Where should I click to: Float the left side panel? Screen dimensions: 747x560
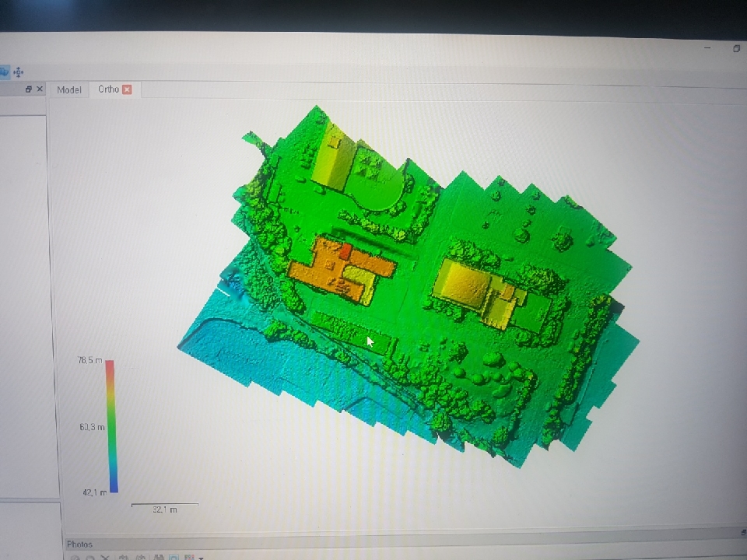coord(29,89)
